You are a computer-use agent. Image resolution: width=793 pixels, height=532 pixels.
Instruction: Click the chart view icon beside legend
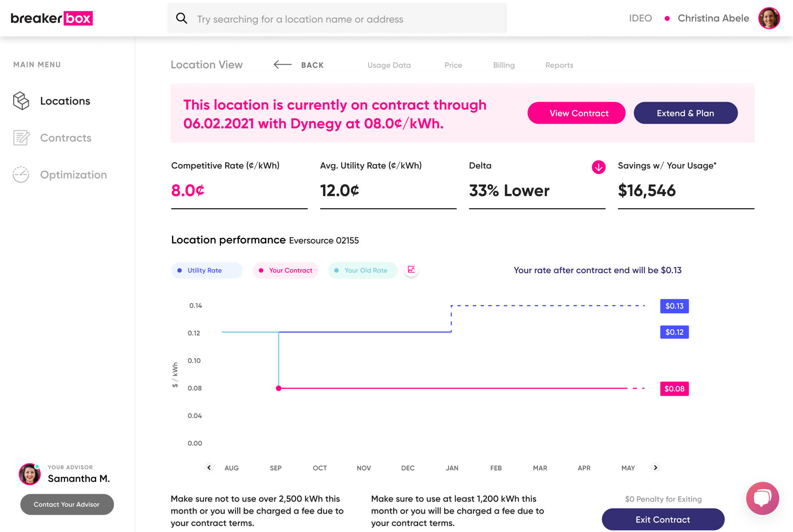(x=412, y=270)
